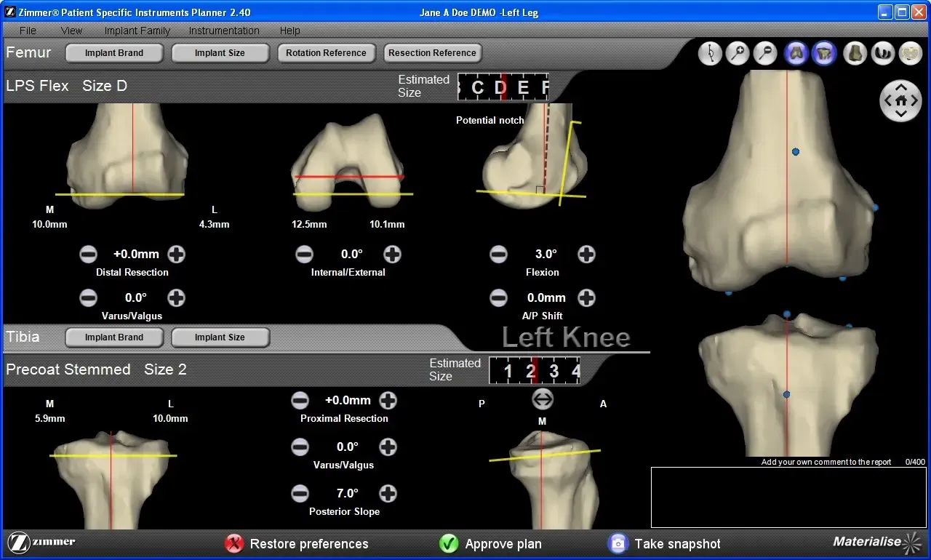
Task: Open the Implant Family menu
Action: pyautogui.click(x=137, y=31)
